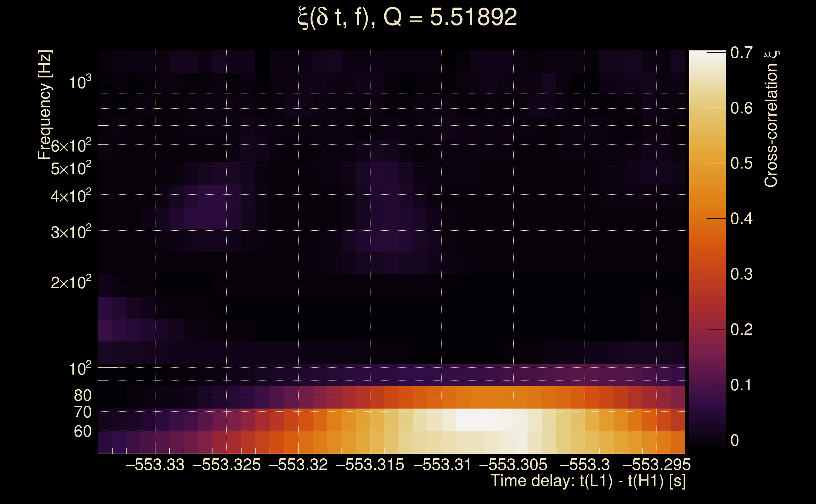Image resolution: width=816 pixels, height=504 pixels.
Task: Click the brightest white peak cell in heatmap
Action: coord(477,420)
